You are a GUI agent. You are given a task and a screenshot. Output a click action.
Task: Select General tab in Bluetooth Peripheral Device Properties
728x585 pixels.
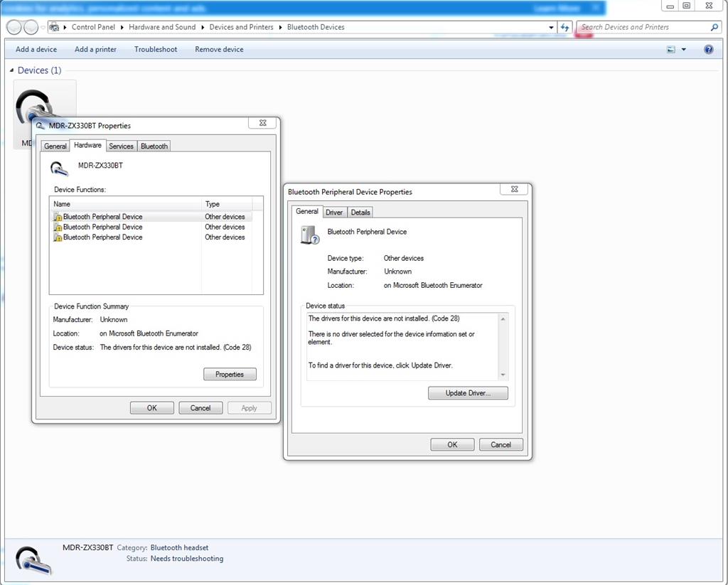[x=307, y=211]
